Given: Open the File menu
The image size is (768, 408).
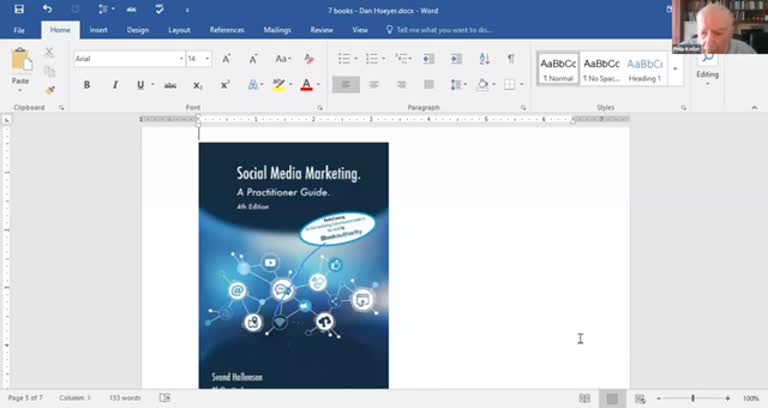Looking at the screenshot, I should pyautogui.click(x=19, y=30).
